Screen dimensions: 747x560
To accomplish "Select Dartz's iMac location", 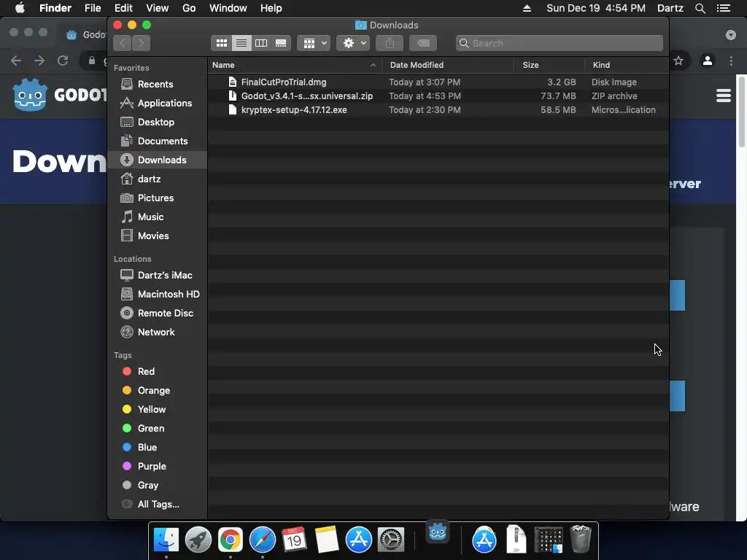I will pyautogui.click(x=157, y=275).
